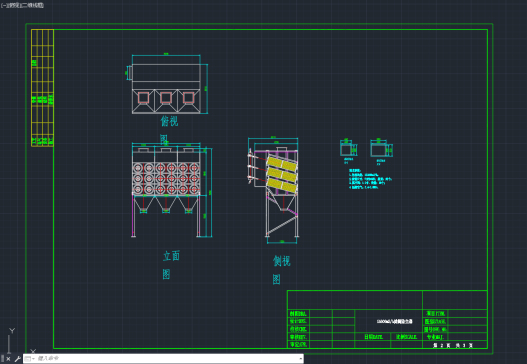527x364 pixels.
Task: Close the command line with its X icon
Action: (8, 359)
